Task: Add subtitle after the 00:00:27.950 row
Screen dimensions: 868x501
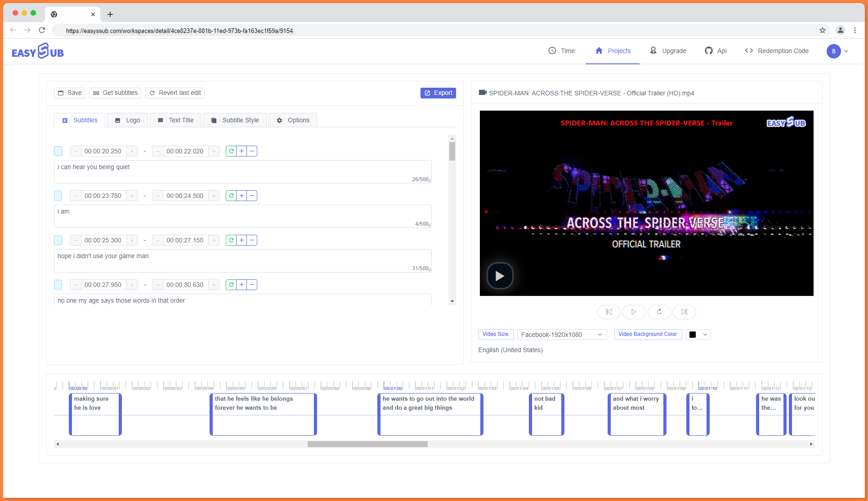Action: [242, 285]
